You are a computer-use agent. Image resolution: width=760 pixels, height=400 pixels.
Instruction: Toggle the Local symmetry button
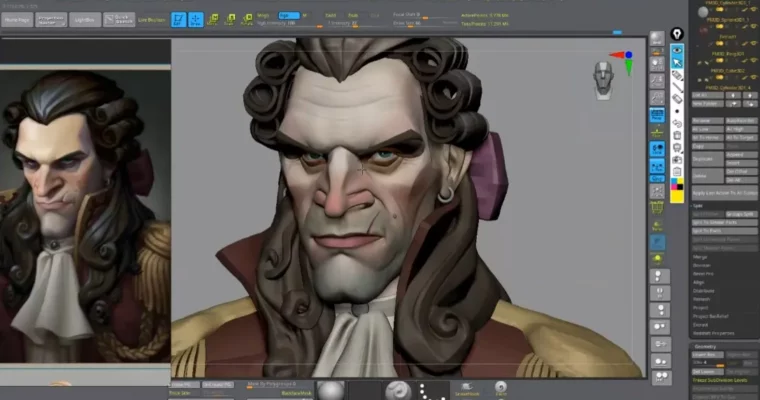(x=657, y=149)
